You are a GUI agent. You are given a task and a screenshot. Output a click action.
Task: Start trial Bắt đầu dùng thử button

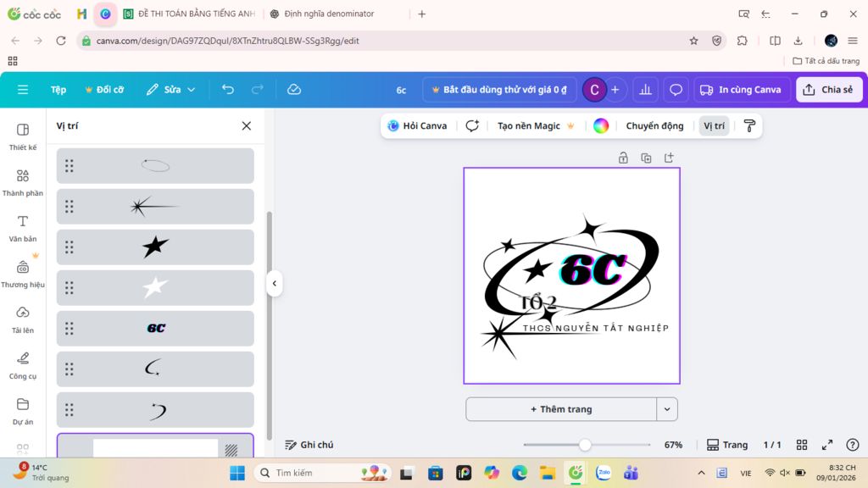tap(499, 90)
